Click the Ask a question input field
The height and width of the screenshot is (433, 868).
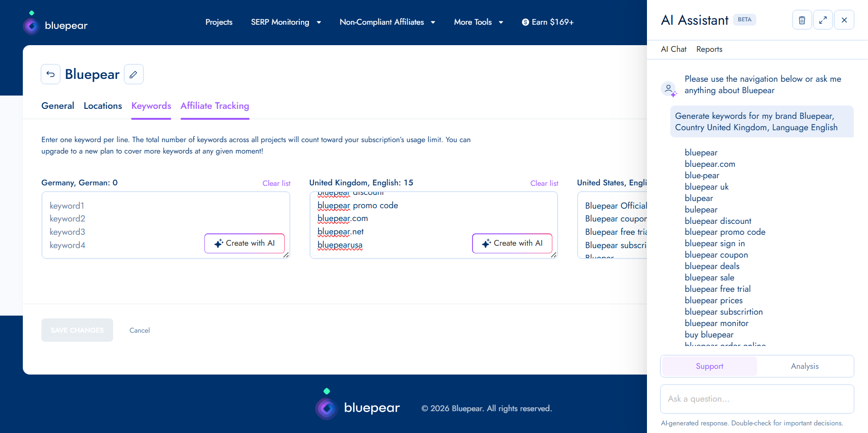757,399
